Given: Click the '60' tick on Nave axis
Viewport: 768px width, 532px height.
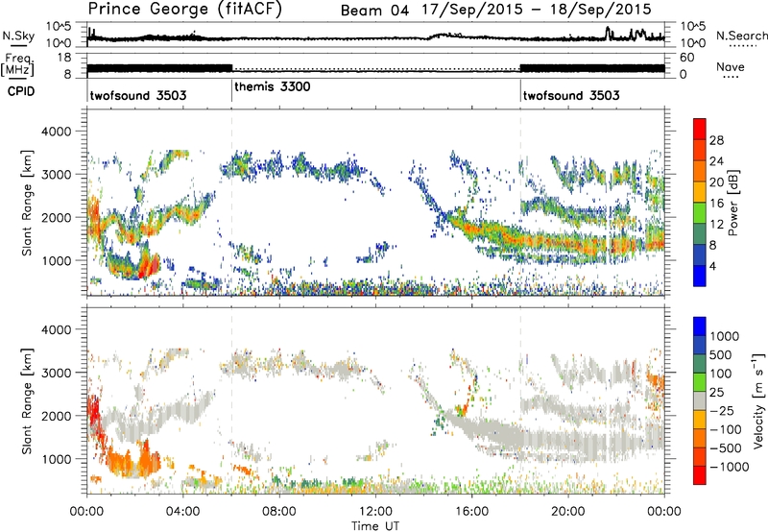Looking at the screenshot, I should 687,58.
